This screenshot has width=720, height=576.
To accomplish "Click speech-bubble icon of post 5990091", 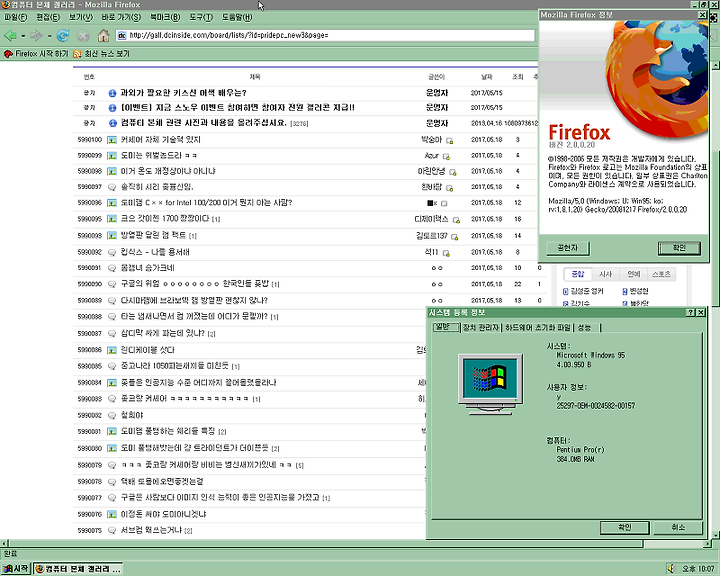I will click(112, 268).
